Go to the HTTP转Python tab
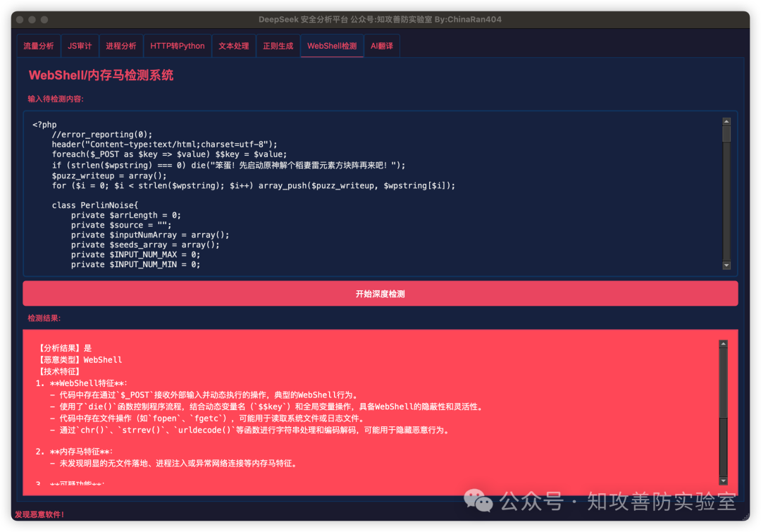The height and width of the screenshot is (532, 761). point(177,46)
